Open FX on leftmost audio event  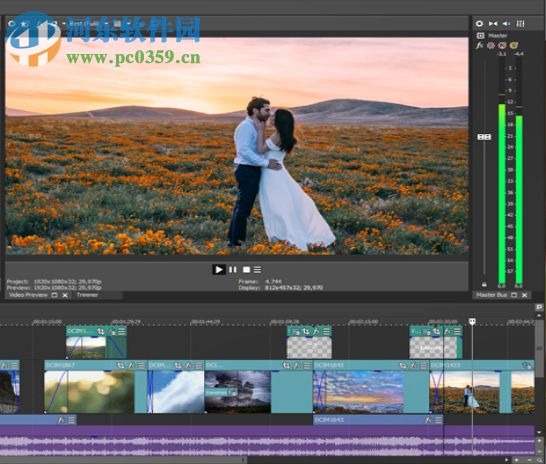pyautogui.click(x=61, y=420)
